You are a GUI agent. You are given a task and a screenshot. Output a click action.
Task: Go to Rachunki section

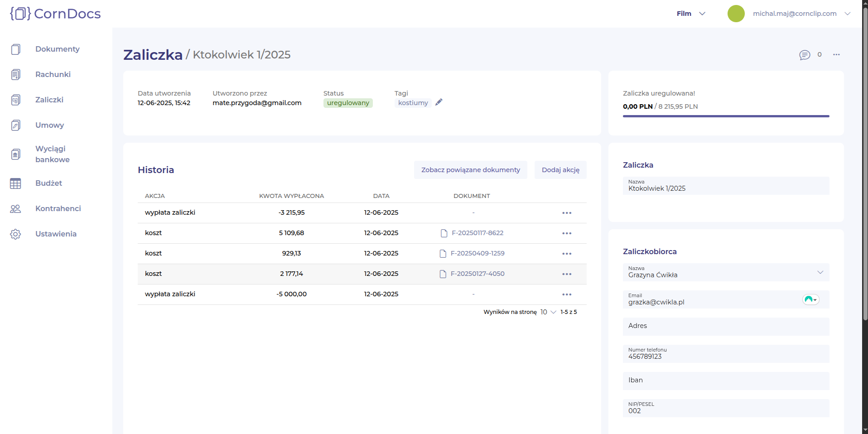click(x=53, y=74)
